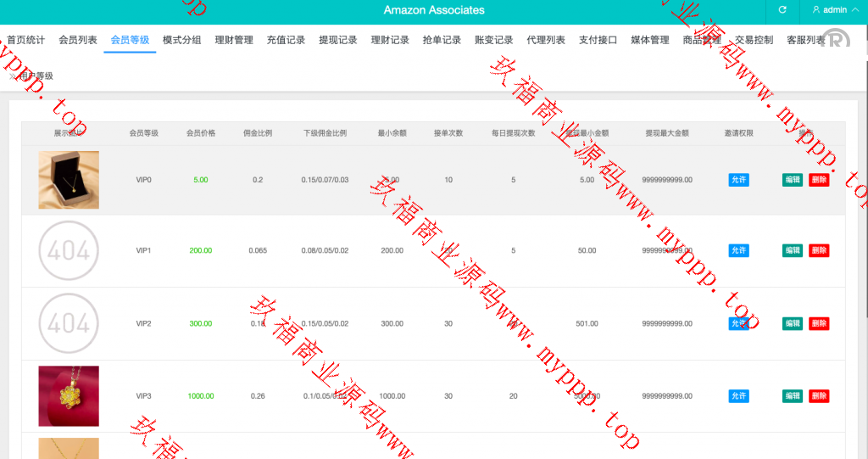Screen dimensions: 868x459
Task: Switch to the 首页统计 tab
Action: pyautogui.click(x=25, y=40)
